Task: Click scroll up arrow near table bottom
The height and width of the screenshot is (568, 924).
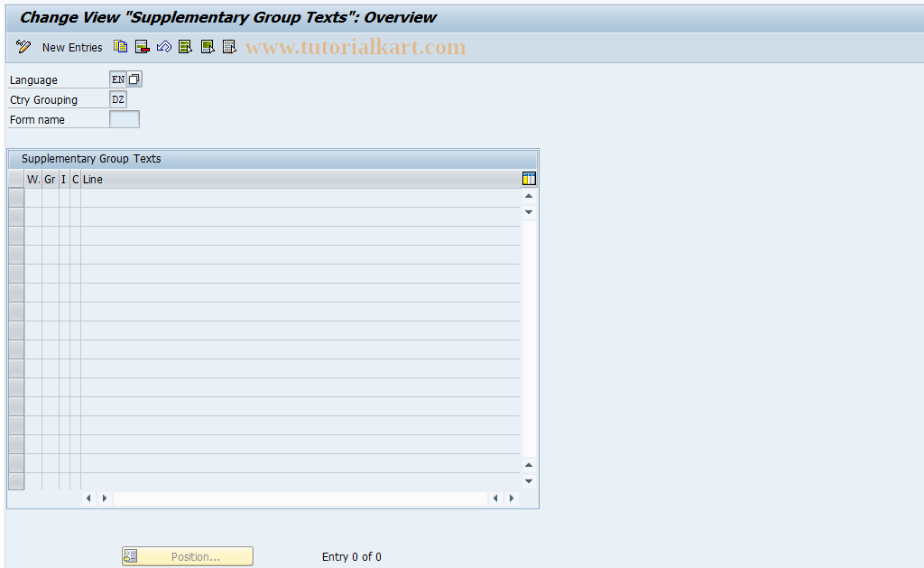Action: [x=529, y=465]
